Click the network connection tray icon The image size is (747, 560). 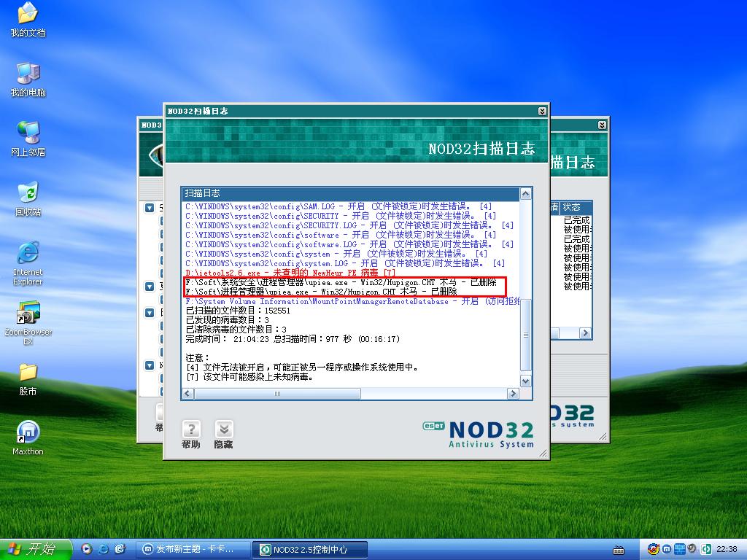coord(680,549)
